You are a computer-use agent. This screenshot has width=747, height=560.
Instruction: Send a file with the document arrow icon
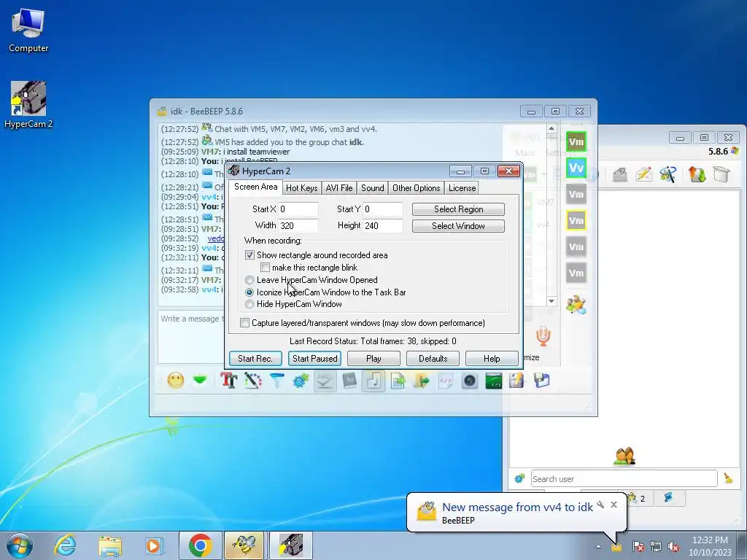[x=398, y=381]
